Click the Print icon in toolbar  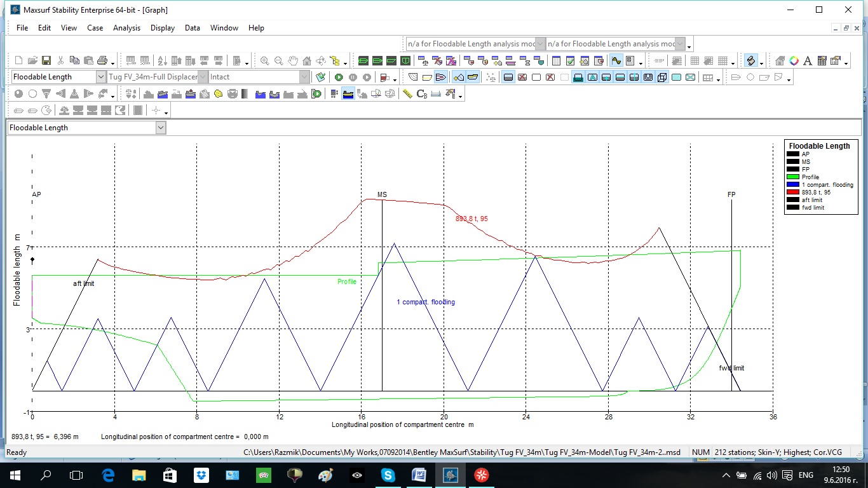click(x=102, y=61)
